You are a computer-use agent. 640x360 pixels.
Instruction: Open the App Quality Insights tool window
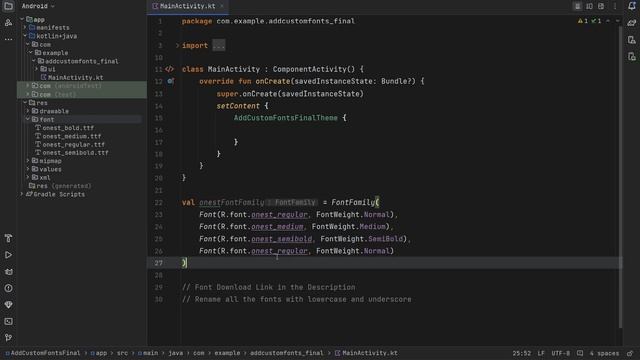pos(8,305)
